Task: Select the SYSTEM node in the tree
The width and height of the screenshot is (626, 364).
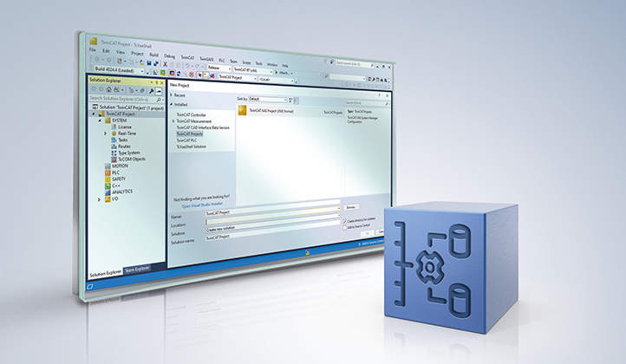Action: coord(119,120)
